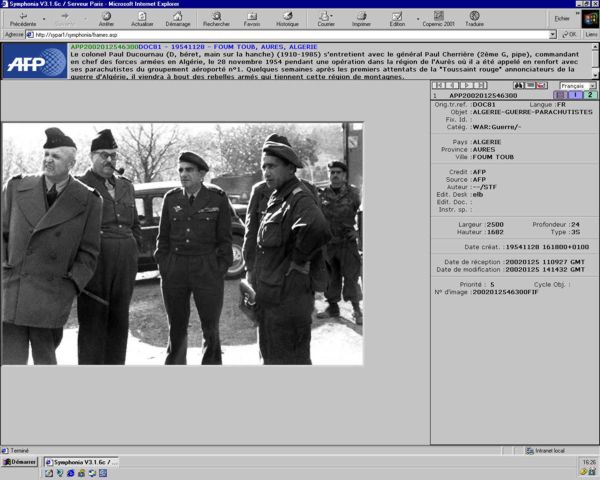Click the Traduire toolbar icon
Image resolution: width=600 pixels, height=480 pixels.
(474, 18)
